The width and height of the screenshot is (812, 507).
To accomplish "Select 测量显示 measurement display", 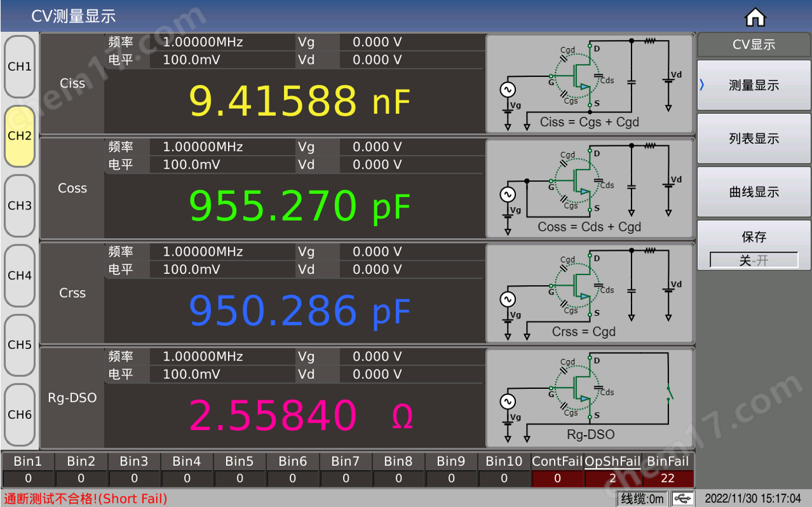I will [x=753, y=86].
